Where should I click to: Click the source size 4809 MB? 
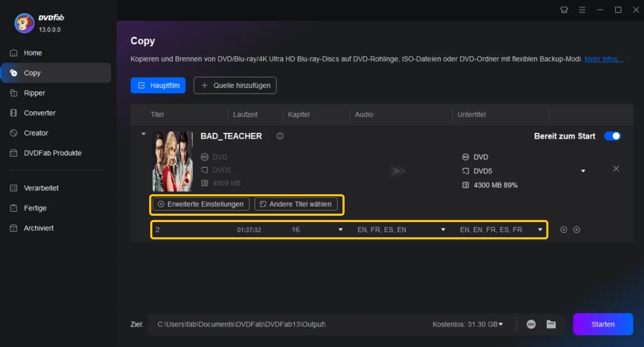click(226, 183)
